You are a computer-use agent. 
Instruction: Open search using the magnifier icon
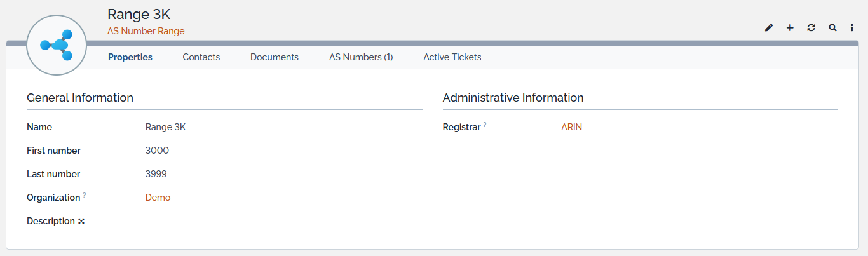coord(832,28)
